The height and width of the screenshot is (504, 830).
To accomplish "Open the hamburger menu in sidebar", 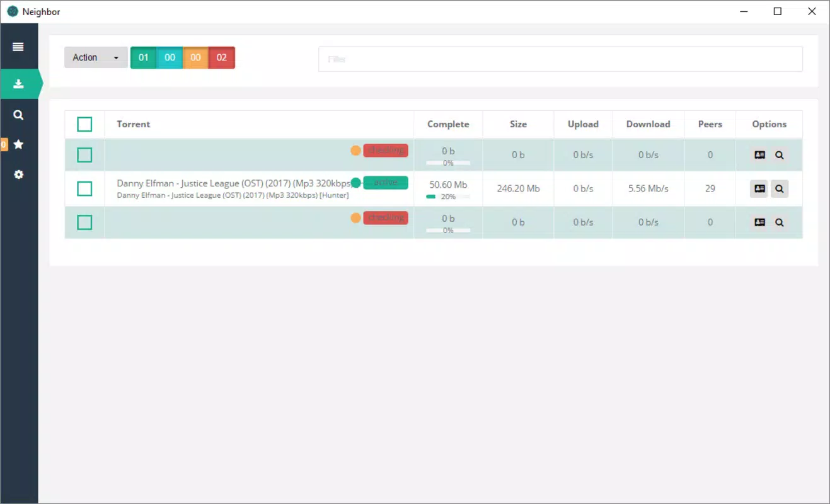I will [x=18, y=47].
